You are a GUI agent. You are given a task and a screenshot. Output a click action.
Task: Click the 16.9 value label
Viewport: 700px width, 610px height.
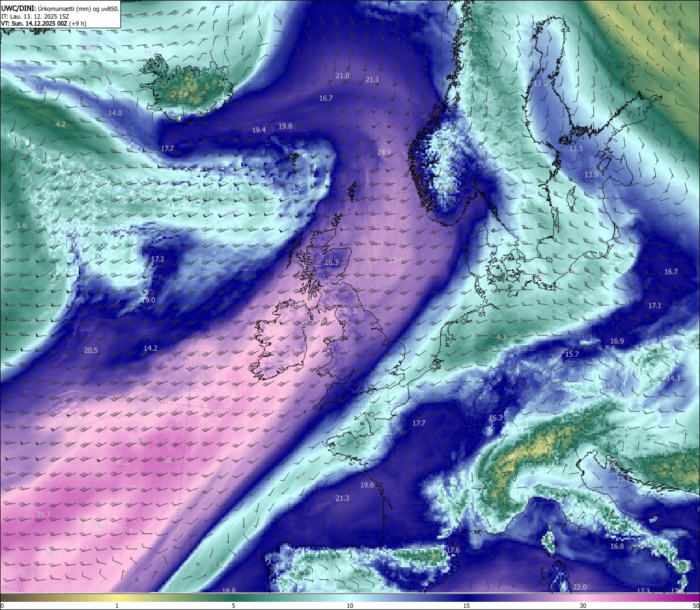tap(616, 341)
